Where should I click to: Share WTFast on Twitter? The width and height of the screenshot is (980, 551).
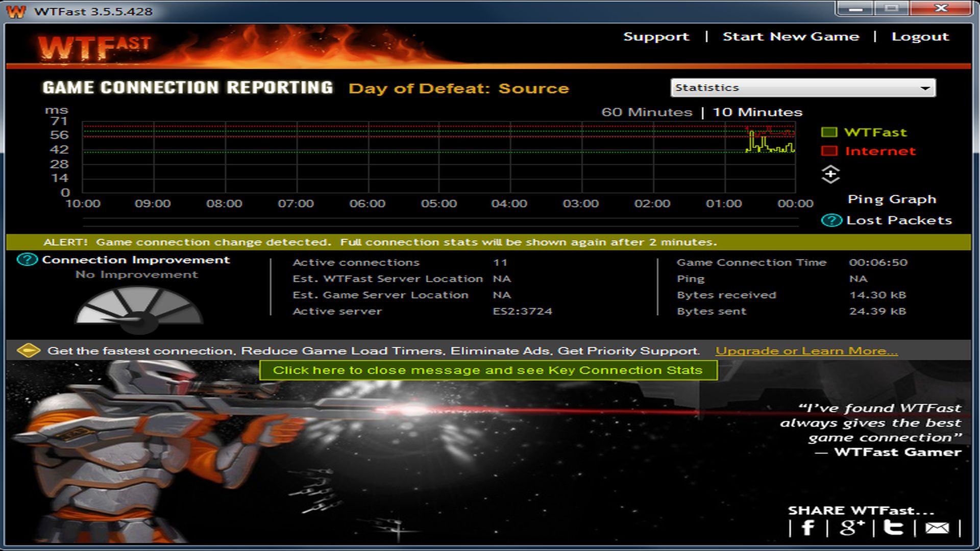tap(893, 528)
